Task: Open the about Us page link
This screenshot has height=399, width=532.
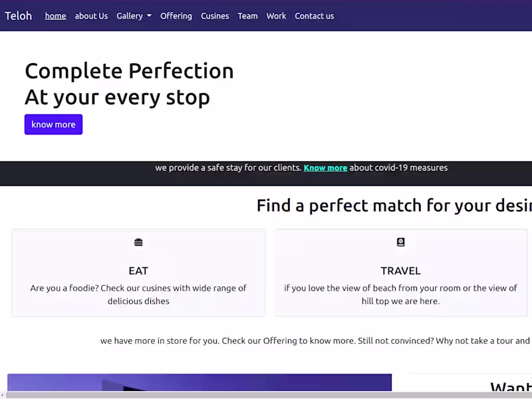Action: click(91, 16)
